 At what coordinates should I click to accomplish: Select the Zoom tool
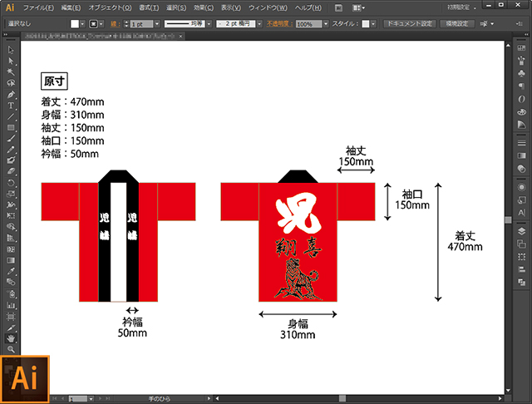click(11, 349)
